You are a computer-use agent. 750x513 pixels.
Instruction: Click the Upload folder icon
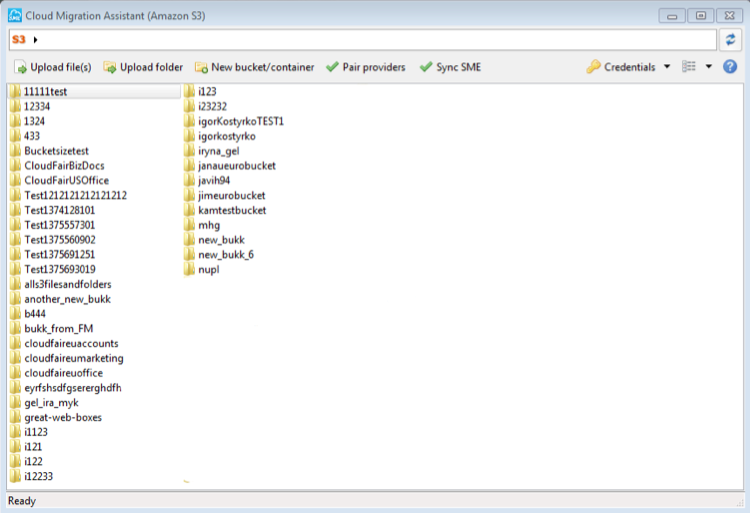110,67
